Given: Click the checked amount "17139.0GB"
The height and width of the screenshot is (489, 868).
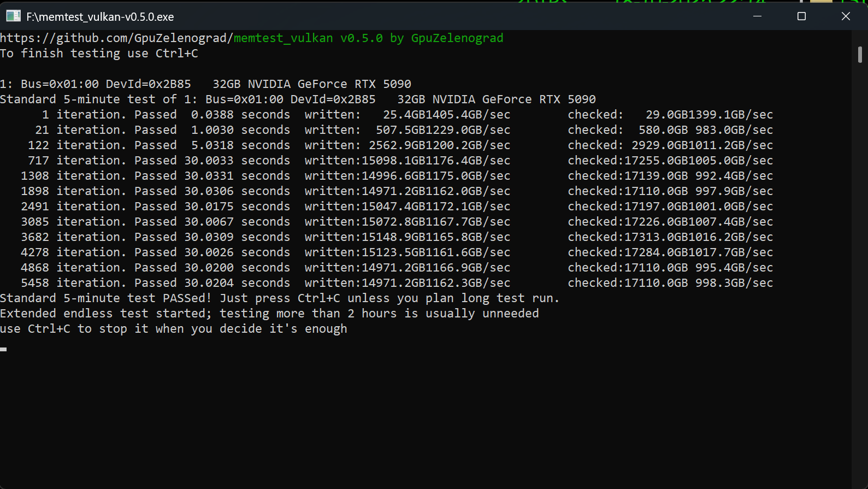Looking at the screenshot, I should pyautogui.click(x=656, y=176).
